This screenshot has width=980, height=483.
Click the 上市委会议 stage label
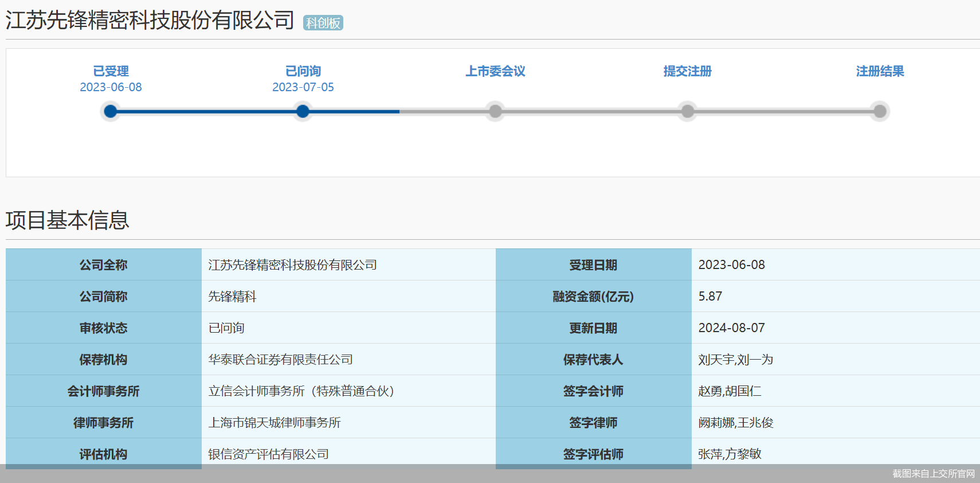pyautogui.click(x=495, y=71)
